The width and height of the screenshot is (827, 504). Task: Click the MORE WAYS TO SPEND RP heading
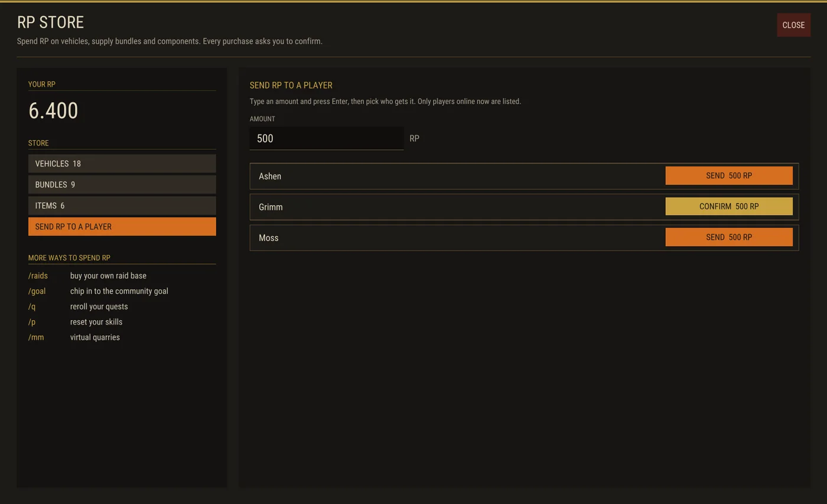[x=69, y=258]
